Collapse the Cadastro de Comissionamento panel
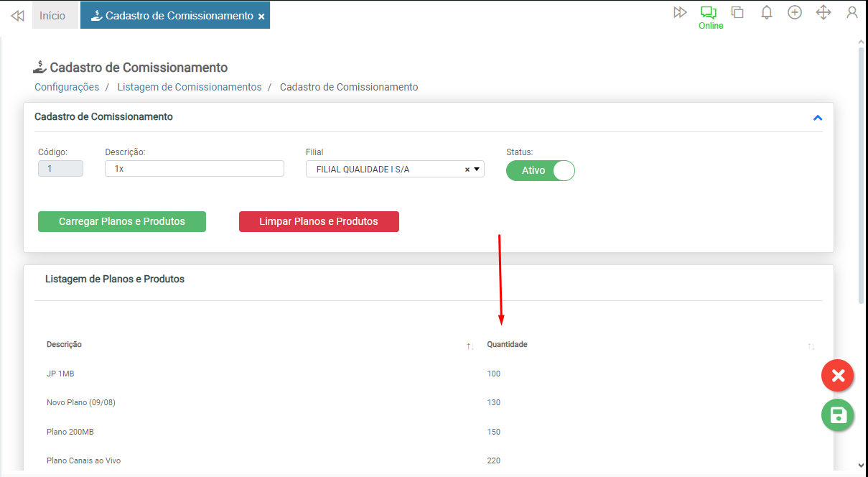This screenshot has width=868, height=477. (x=817, y=117)
